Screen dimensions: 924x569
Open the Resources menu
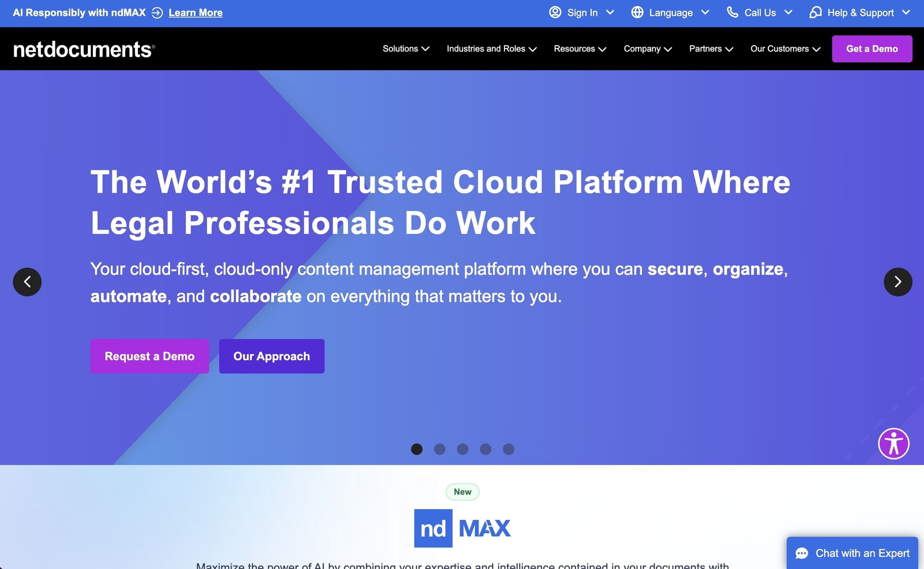tap(579, 49)
